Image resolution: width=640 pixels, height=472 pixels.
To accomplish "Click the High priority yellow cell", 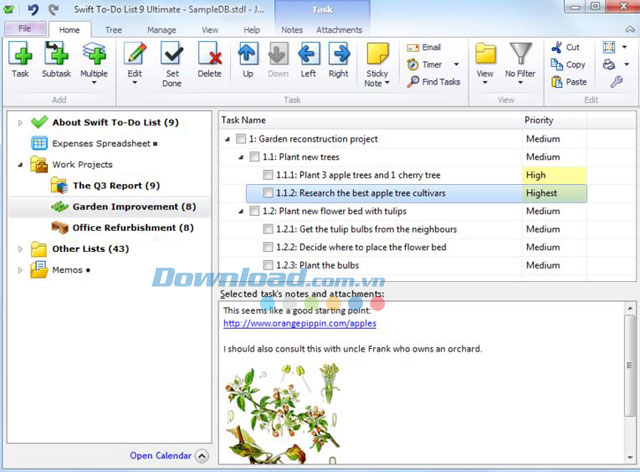I will point(554,175).
